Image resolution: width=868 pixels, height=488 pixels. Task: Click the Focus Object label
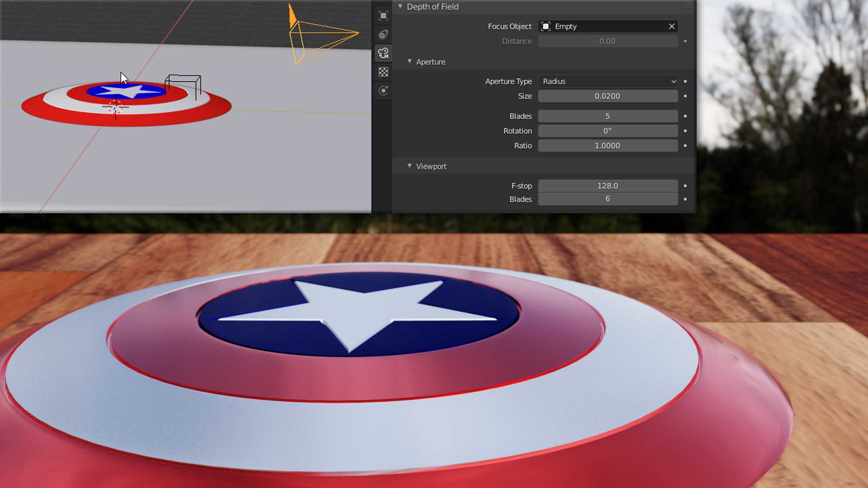point(509,26)
